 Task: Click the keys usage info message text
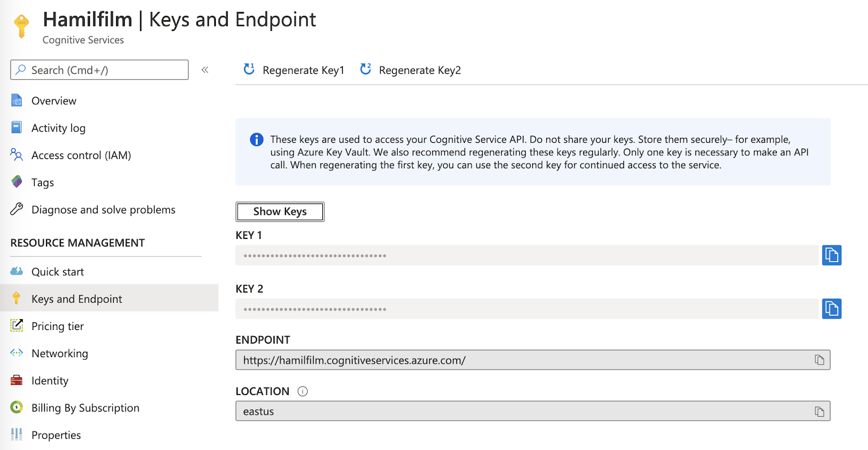click(539, 152)
